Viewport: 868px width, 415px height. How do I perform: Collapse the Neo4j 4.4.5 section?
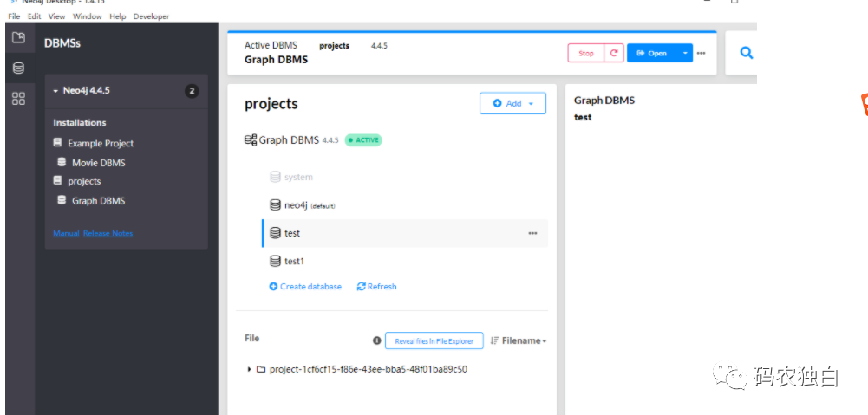[55, 91]
